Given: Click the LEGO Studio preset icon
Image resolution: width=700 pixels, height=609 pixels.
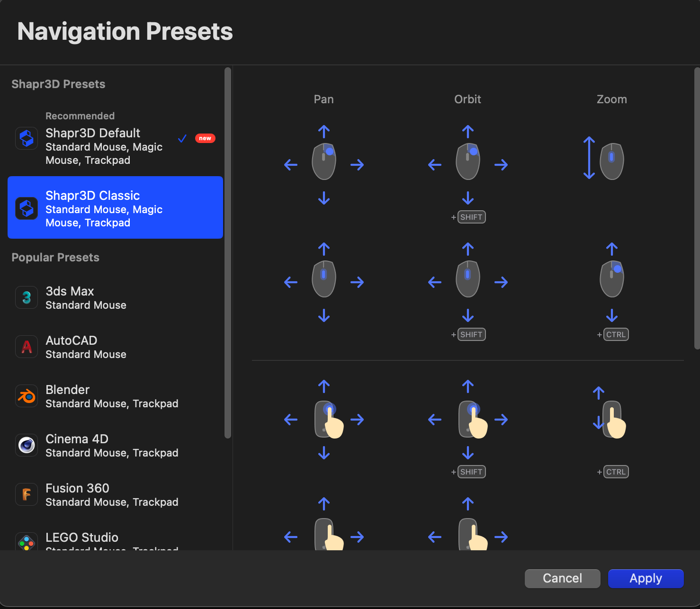Looking at the screenshot, I should tap(26, 542).
